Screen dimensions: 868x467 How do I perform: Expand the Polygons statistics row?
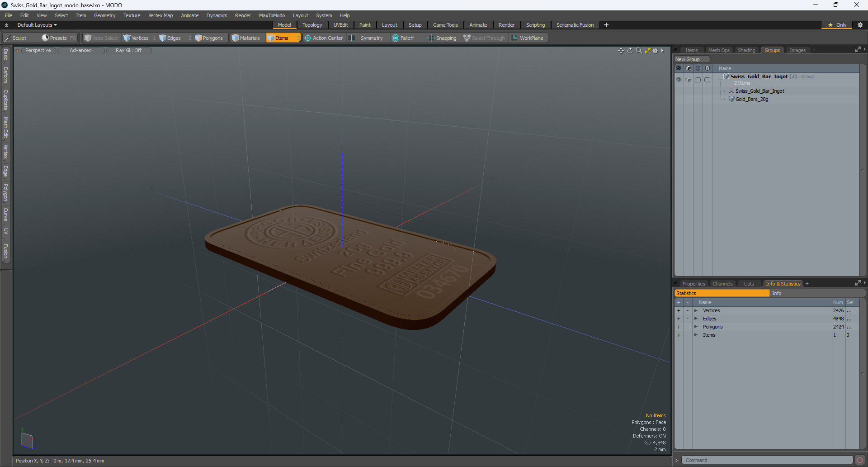[x=696, y=327]
